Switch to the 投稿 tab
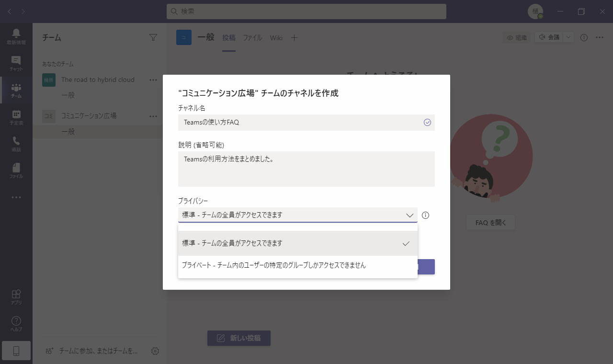This screenshot has width=613, height=364. [x=229, y=37]
